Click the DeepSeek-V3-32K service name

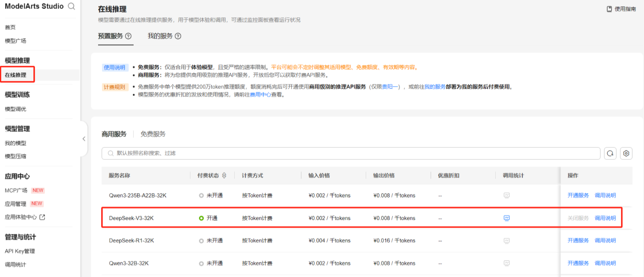click(131, 218)
